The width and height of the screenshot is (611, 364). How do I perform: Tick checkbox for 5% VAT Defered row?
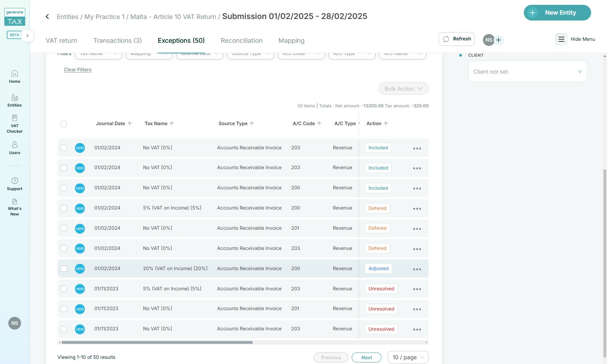pos(64,208)
